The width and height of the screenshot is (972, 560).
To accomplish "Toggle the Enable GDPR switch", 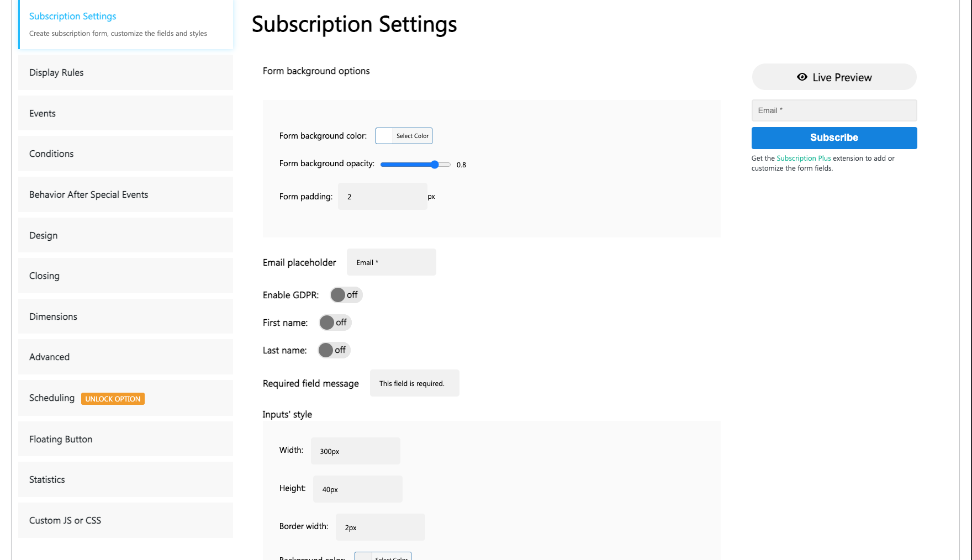I will click(346, 295).
